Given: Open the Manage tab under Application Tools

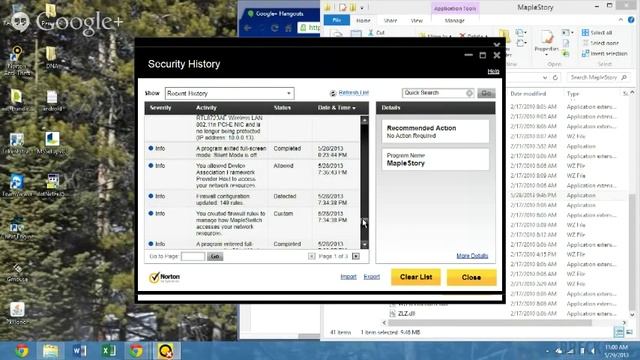Looking at the screenshot, I should click(x=454, y=20).
